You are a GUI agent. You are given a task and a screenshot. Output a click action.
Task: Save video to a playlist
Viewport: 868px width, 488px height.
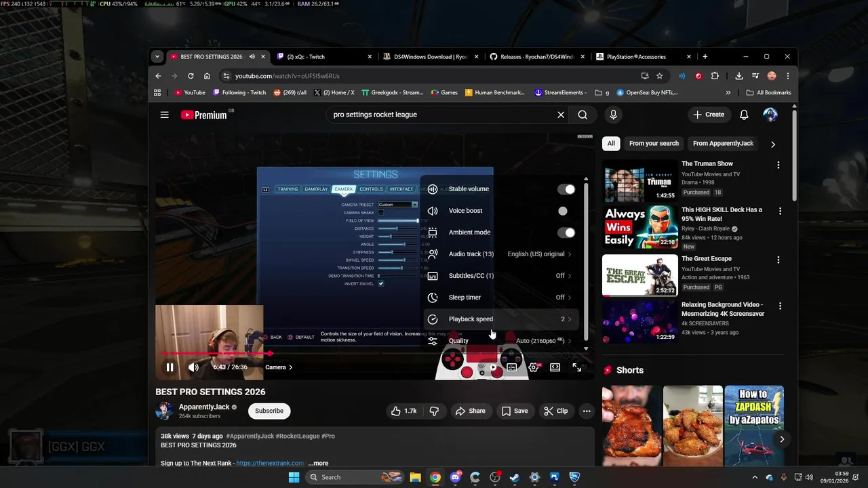pos(515,411)
